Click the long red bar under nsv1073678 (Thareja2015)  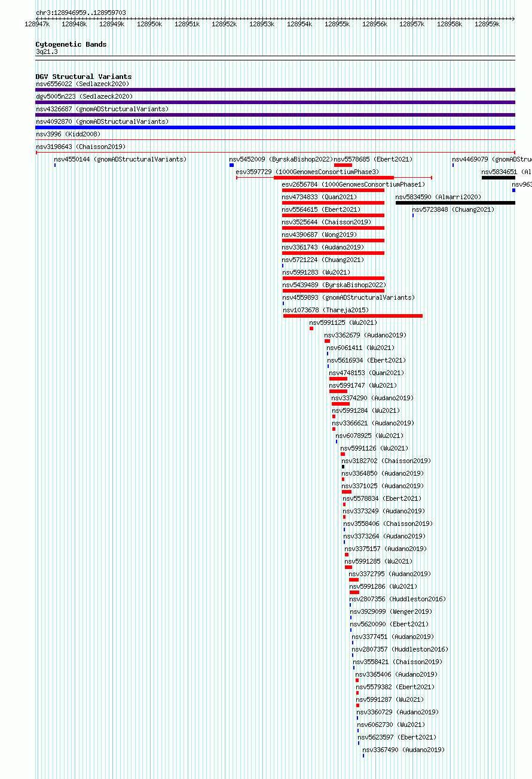tap(353, 316)
